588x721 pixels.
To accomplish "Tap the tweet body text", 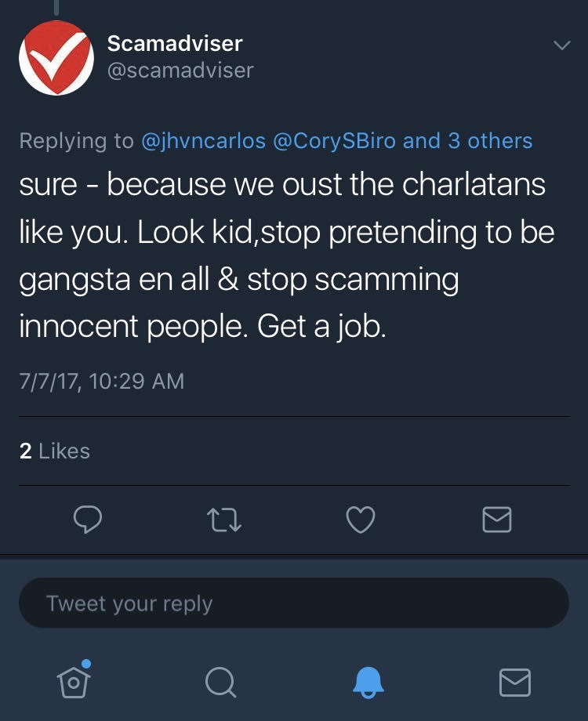I will click(x=282, y=255).
